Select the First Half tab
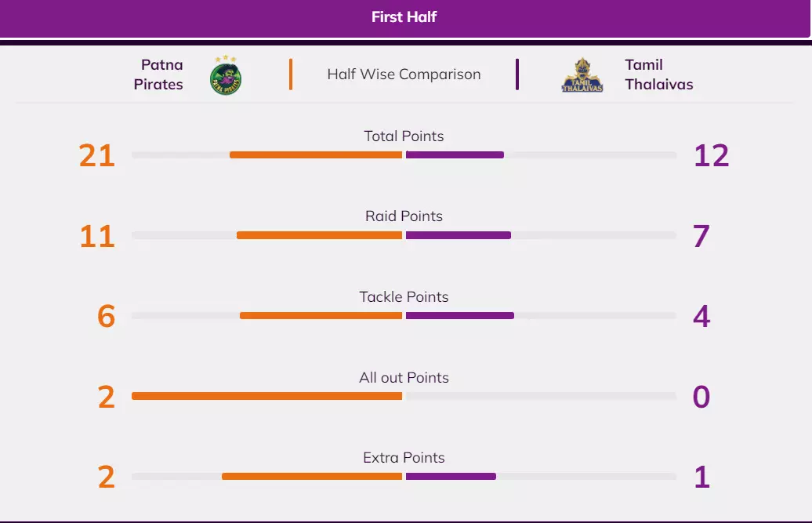The width and height of the screenshot is (812, 523). (404, 16)
